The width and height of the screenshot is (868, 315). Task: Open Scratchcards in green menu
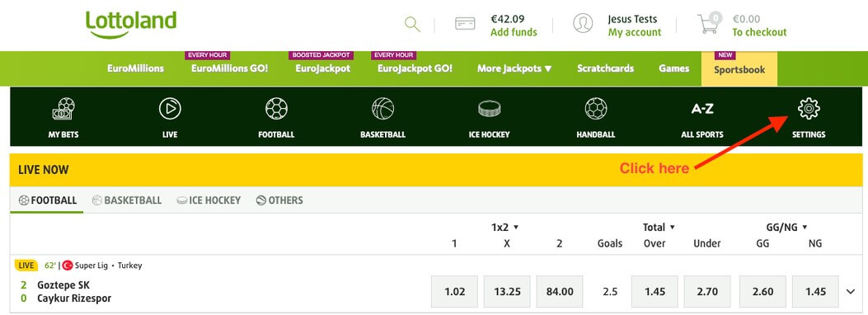(605, 68)
